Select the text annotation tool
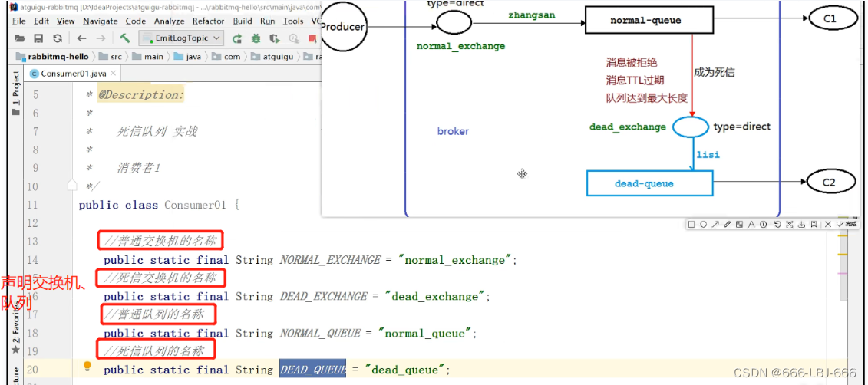 click(752, 224)
